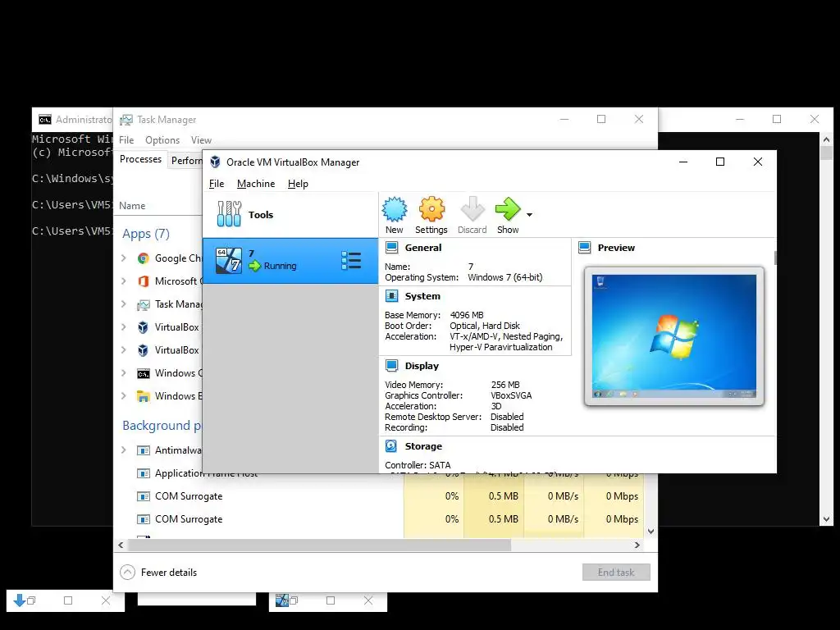
Task: Select Antimalware process icon
Action: click(143, 450)
